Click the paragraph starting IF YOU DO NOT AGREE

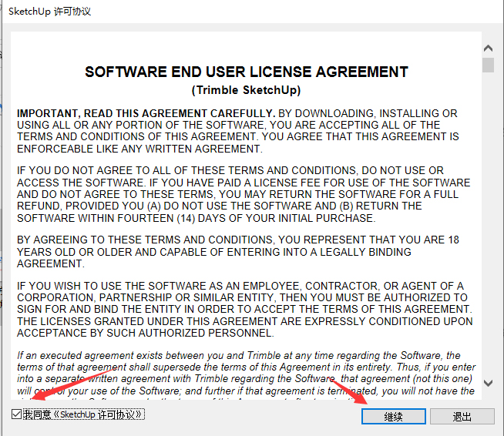[x=244, y=194]
